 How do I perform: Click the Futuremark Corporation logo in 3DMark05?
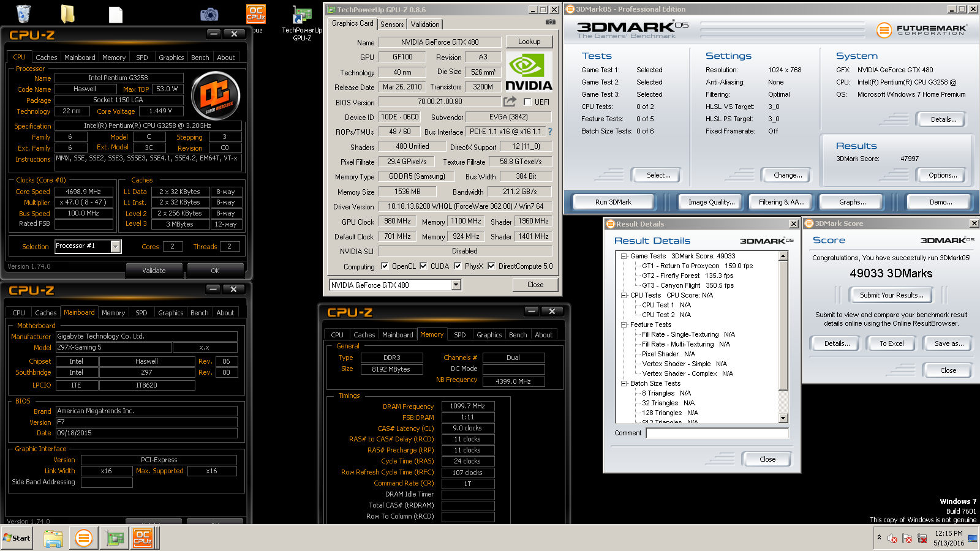pos(922,29)
